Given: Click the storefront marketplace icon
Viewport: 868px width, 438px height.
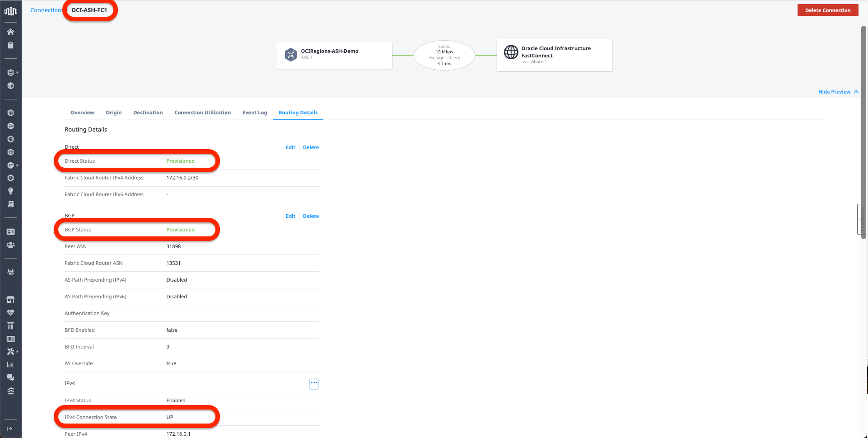Looking at the screenshot, I should (x=10, y=300).
